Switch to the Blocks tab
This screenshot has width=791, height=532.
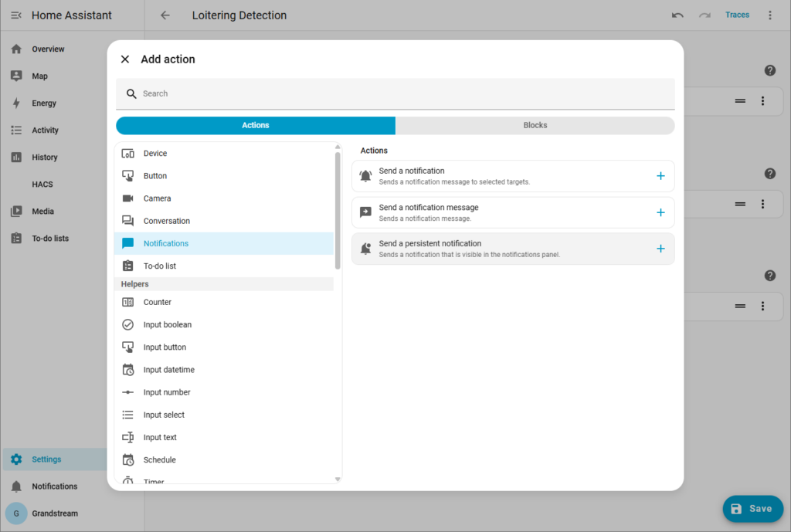(x=535, y=125)
